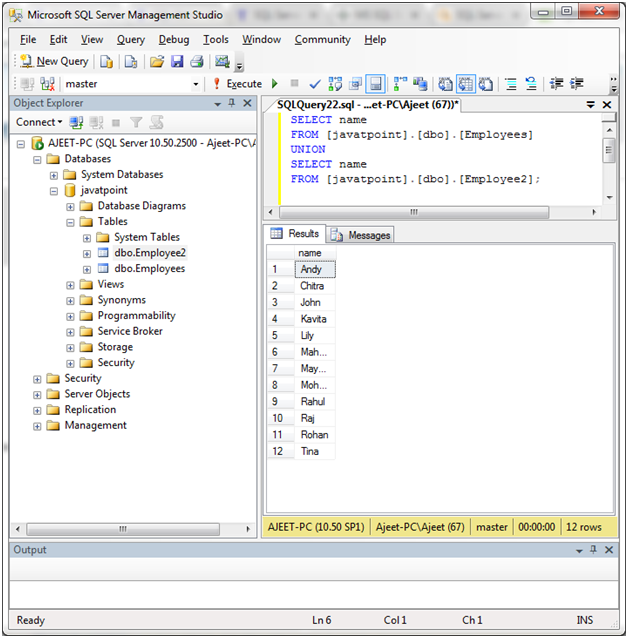The width and height of the screenshot is (628, 638).
Task: Select the Rohan cell in results
Action: pos(315,435)
